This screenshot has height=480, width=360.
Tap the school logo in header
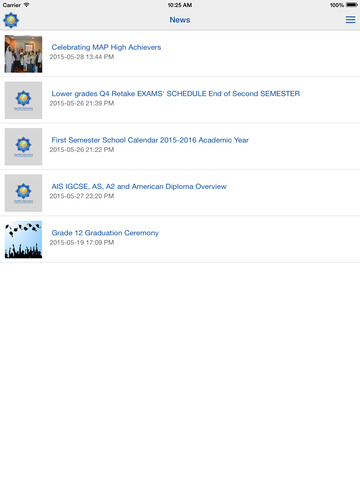[11, 20]
